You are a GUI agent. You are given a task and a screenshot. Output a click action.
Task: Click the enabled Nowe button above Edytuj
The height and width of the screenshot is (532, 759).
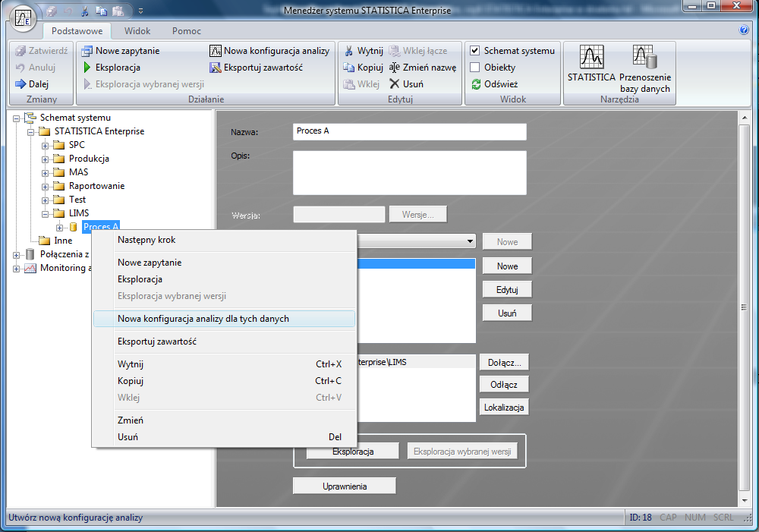pos(507,266)
